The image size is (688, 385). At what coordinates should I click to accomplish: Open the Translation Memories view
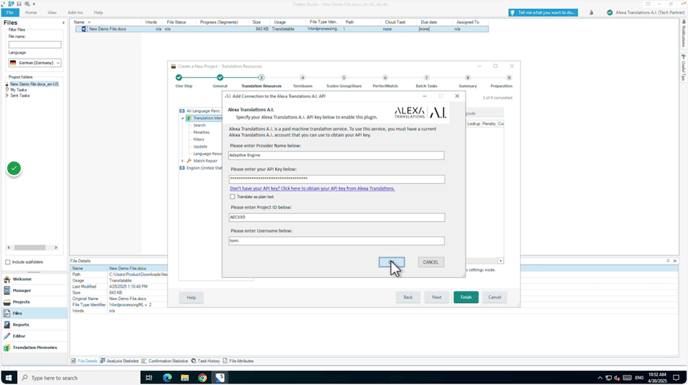34,348
